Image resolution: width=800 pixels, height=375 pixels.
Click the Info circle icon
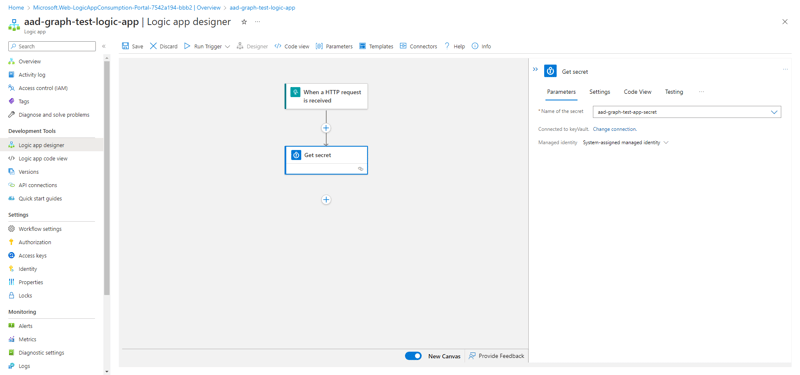point(475,46)
